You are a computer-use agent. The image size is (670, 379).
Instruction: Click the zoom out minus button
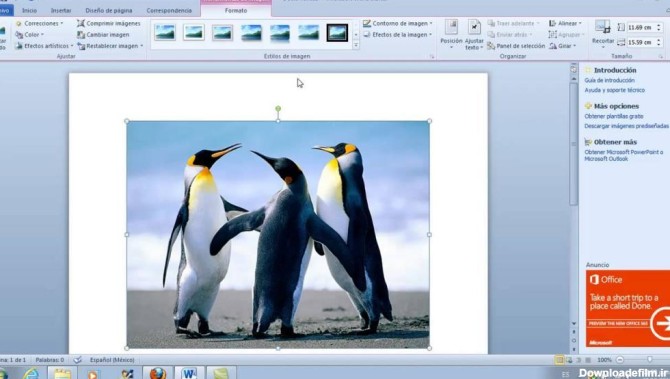click(620, 360)
